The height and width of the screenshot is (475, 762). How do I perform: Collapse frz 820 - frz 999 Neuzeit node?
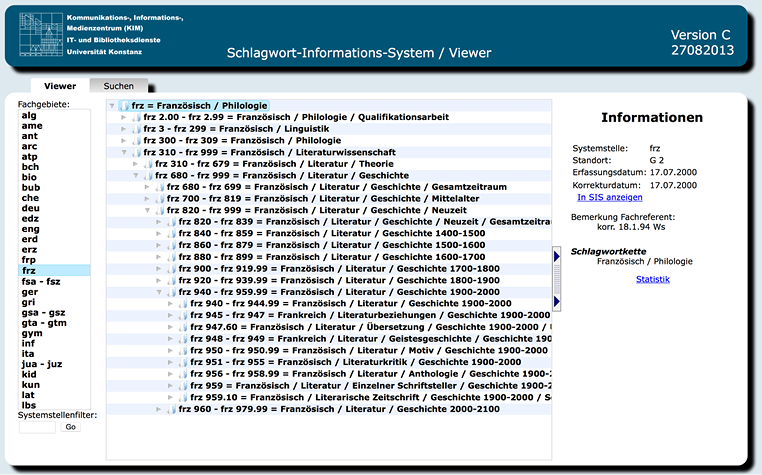pos(147,211)
